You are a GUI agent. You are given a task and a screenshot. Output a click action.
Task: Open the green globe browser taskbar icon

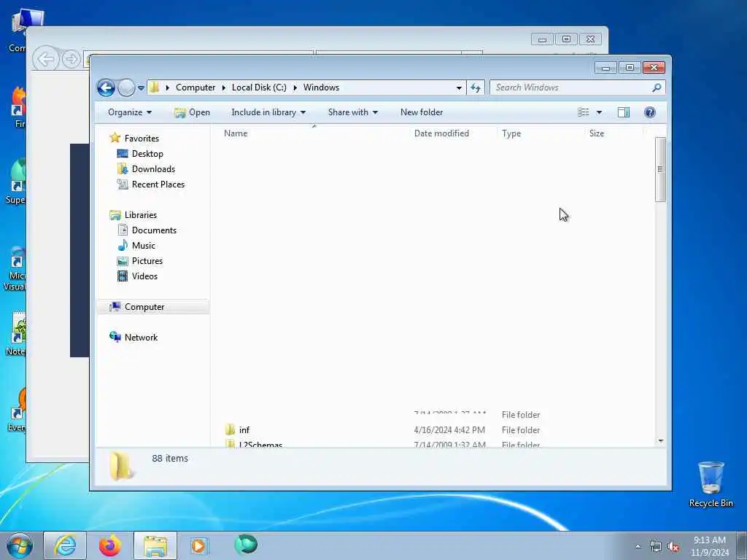click(245, 545)
